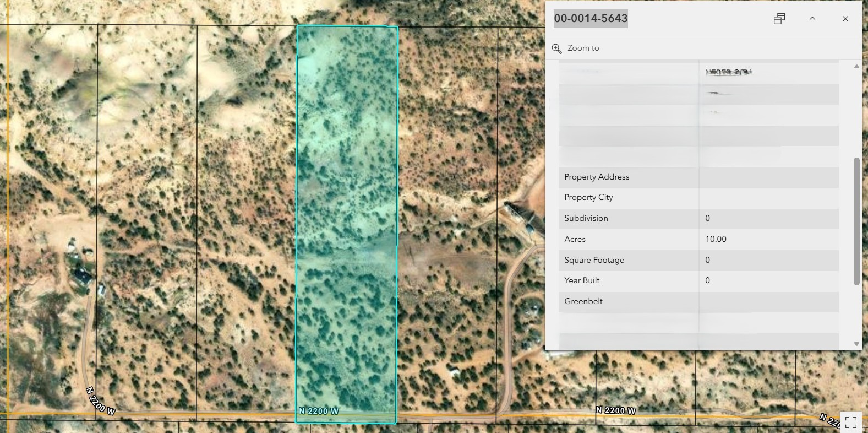Screen dimensions: 868x433
Task: Click the dark-roofed house on the left
Action: pos(83,275)
